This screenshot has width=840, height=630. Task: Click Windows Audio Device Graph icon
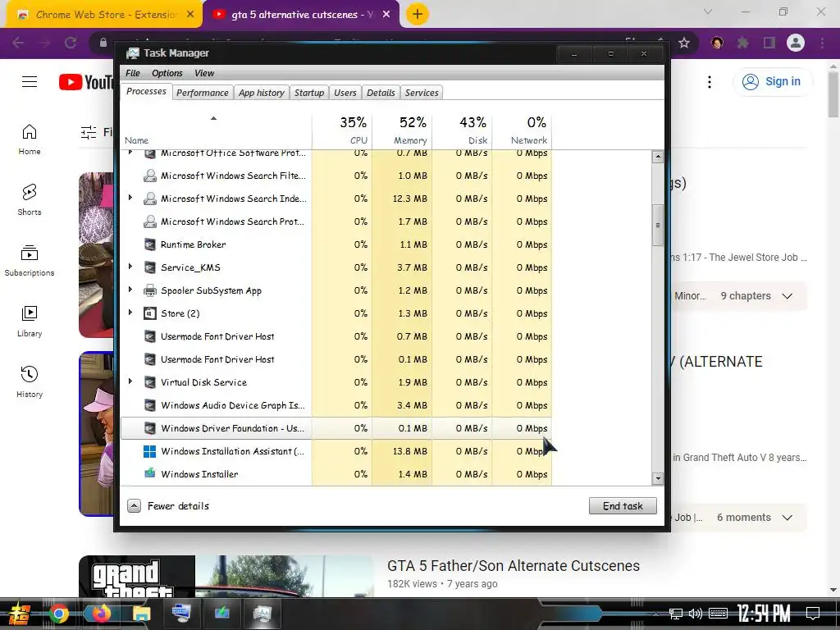tap(150, 405)
